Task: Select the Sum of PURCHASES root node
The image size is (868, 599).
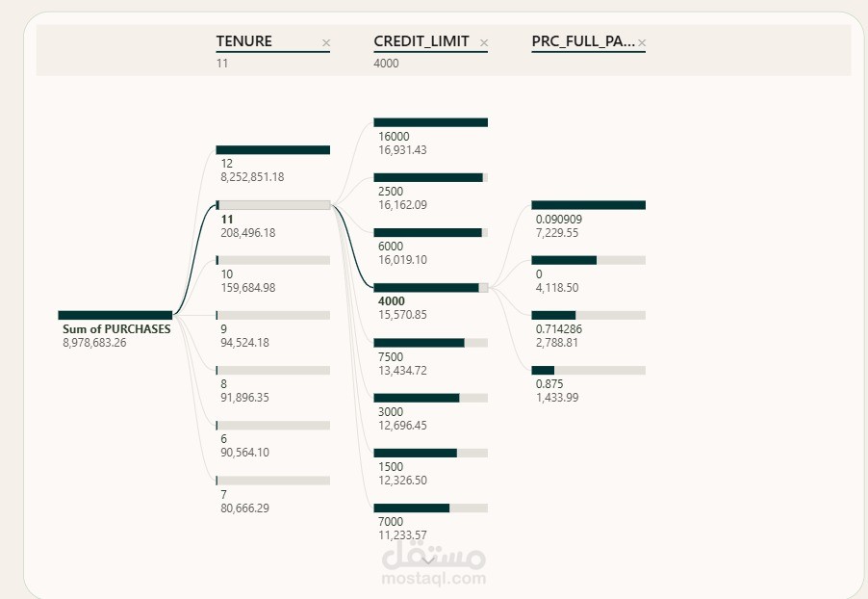Action: 115,315
